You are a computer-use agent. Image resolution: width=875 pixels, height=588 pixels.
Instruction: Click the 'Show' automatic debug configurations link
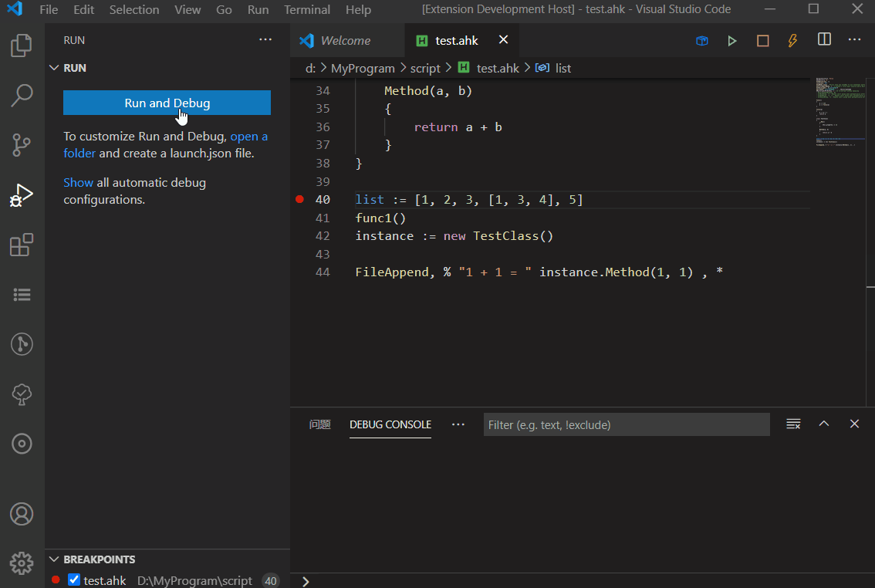[78, 182]
